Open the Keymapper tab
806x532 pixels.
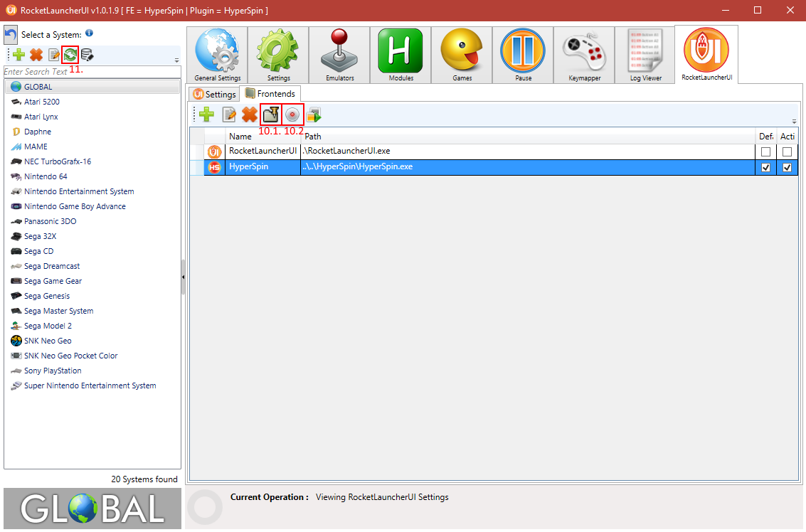[584, 55]
